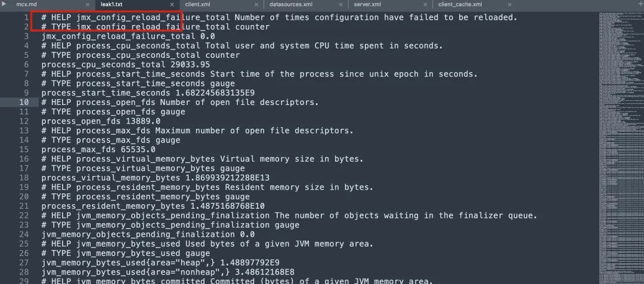Close the server.xml tab
This screenshot has height=284, width=644.
(425, 5)
